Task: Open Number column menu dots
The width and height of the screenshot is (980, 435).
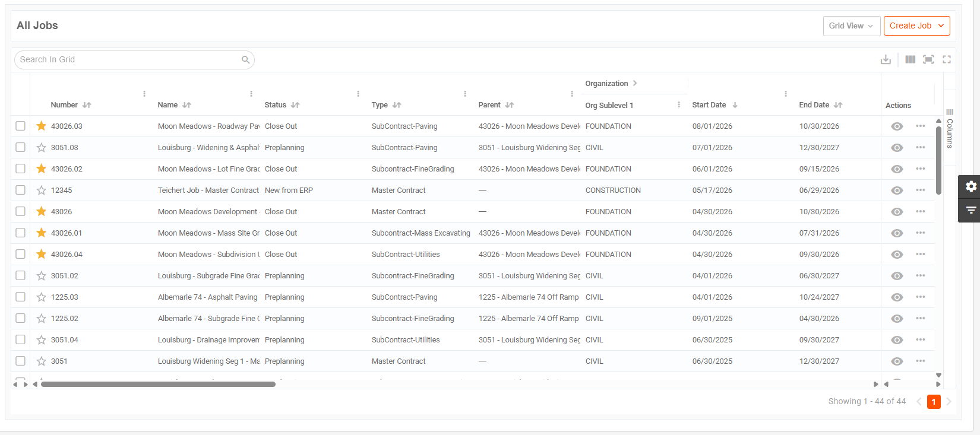Action: [144, 94]
